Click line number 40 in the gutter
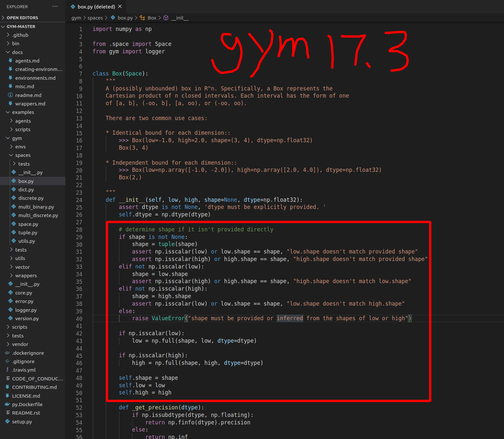 pyautogui.click(x=79, y=319)
